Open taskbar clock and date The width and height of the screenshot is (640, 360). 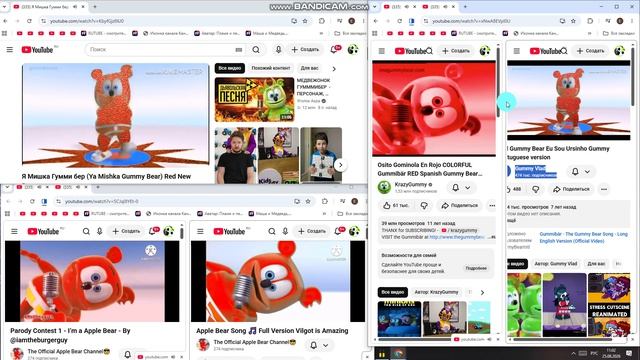point(611,353)
